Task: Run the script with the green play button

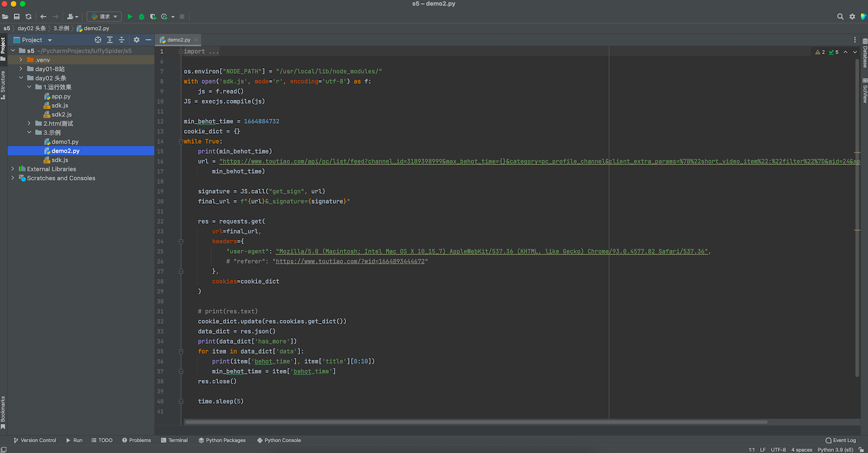Action: 130,16
